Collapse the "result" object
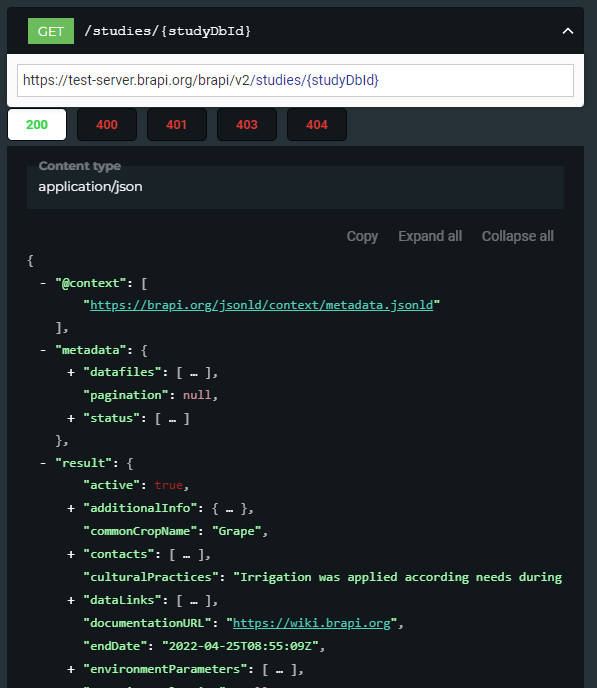This screenshot has height=688, width=597. (x=43, y=463)
